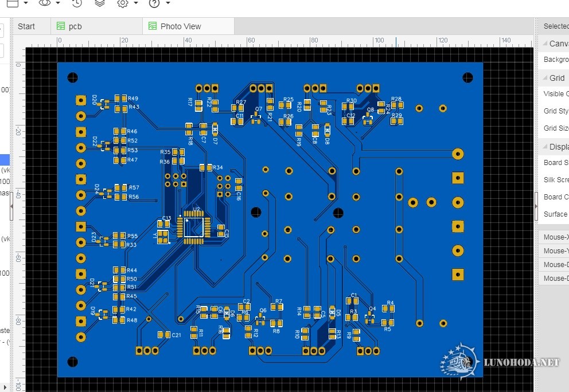Switch to the Start tab
The width and height of the screenshot is (569, 392).
26,26
